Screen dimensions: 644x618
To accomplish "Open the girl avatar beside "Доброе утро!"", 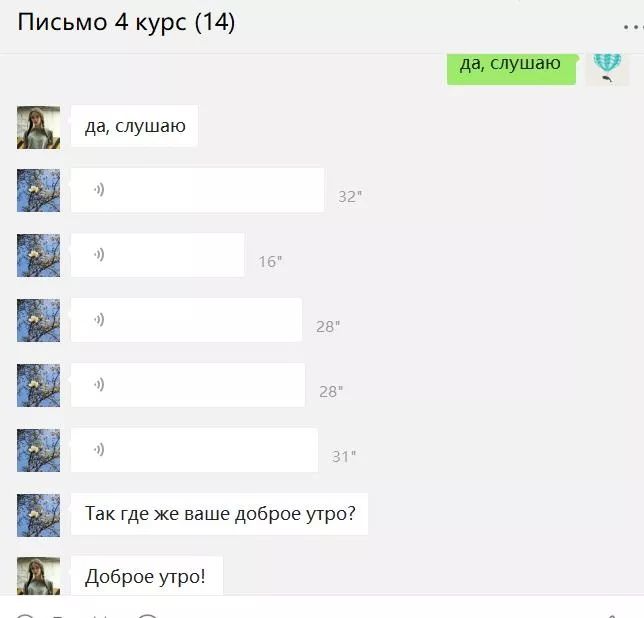I will (x=38, y=576).
